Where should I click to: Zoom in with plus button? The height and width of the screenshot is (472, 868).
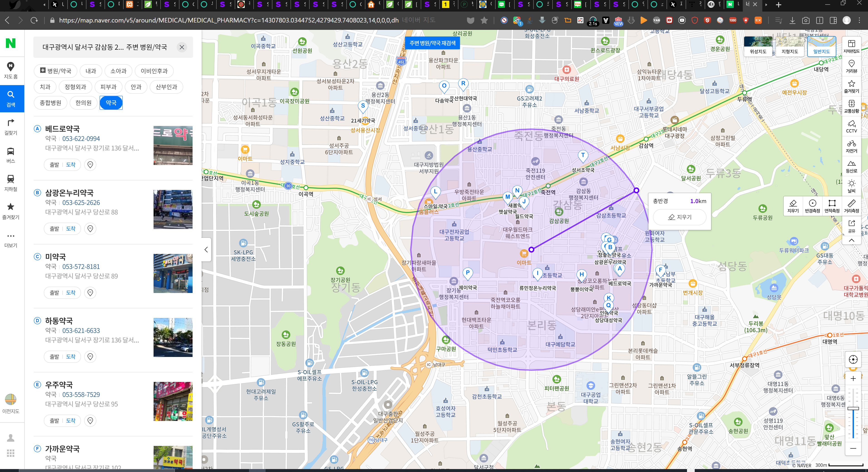pos(853,379)
